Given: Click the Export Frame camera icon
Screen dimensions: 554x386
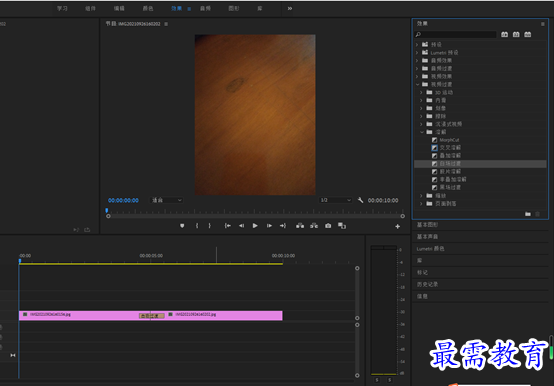Looking at the screenshot, I should [328, 226].
